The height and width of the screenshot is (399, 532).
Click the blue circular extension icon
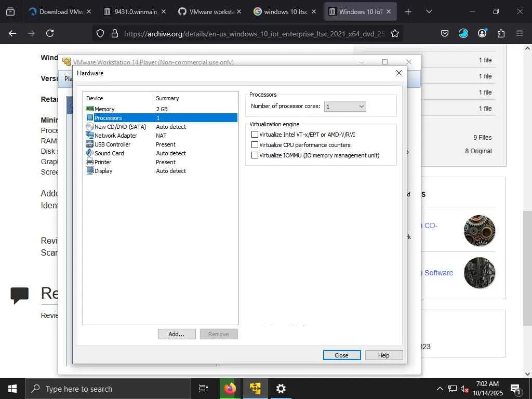463,33
